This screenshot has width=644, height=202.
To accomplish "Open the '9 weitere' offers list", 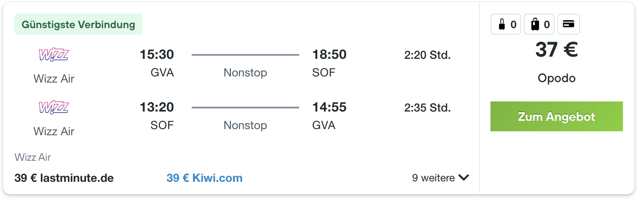I will [x=440, y=178].
